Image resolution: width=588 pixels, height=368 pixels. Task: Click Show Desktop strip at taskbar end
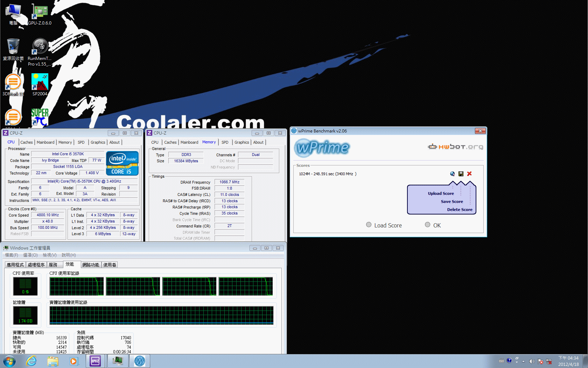coord(585,361)
